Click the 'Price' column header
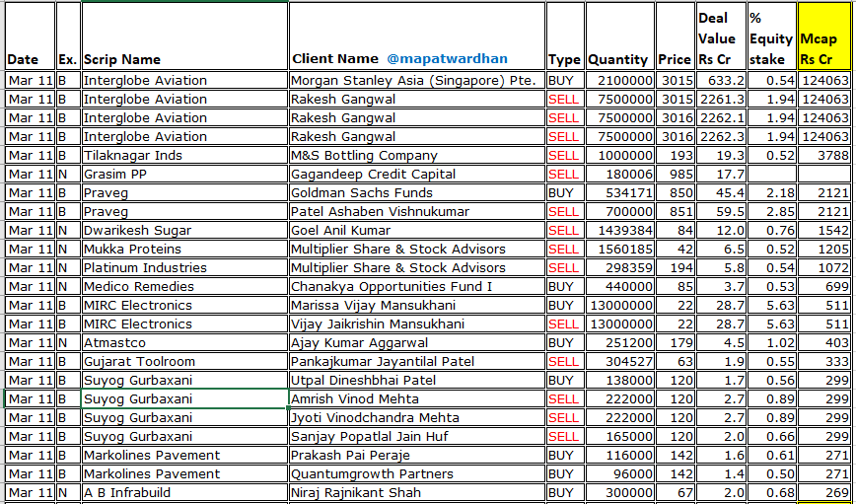 pyautogui.click(x=676, y=36)
